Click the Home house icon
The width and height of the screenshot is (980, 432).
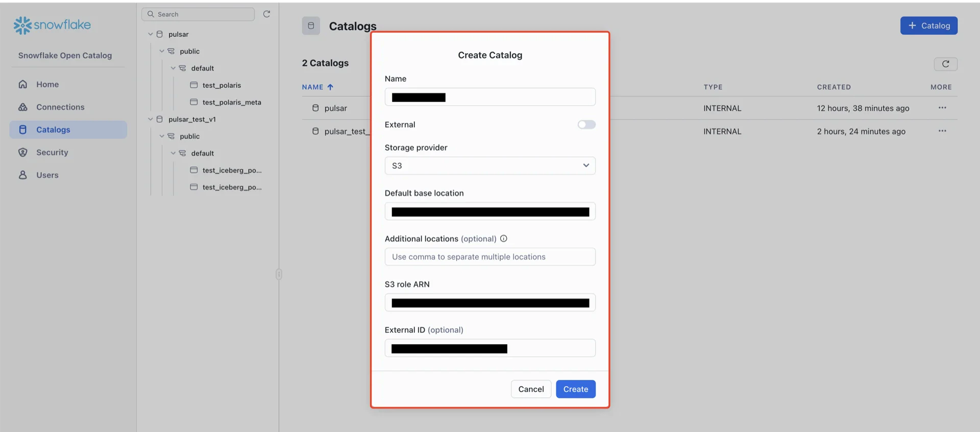click(x=23, y=84)
